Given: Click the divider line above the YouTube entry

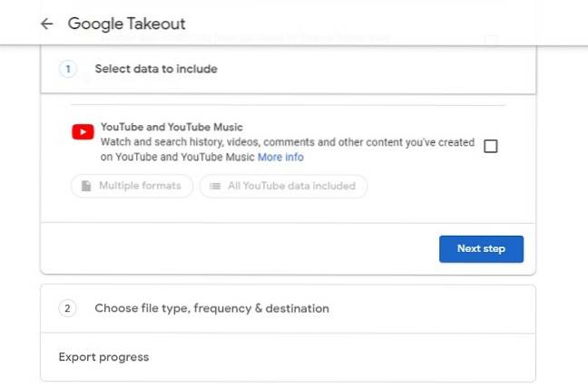Looking at the screenshot, I should (288, 105).
